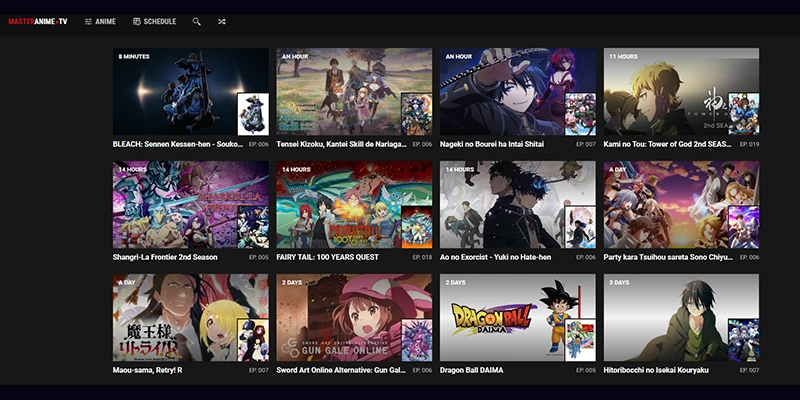Click the Schedule calendar icon
The height and width of the screenshot is (400, 800).
coord(137,21)
